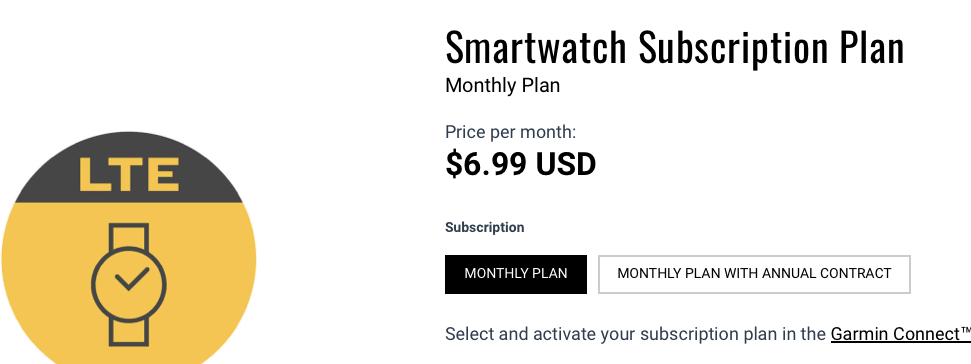Click the USD currency text beside the price

click(565, 164)
